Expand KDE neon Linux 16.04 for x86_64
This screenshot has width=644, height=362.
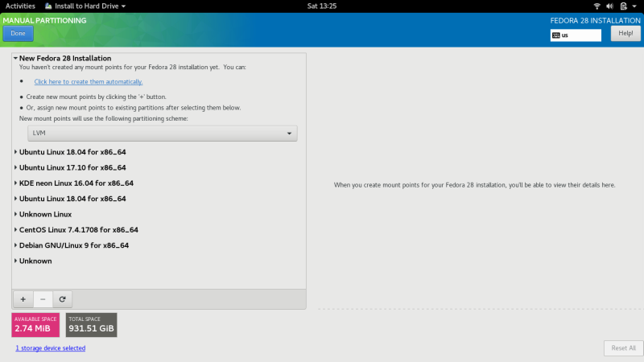pyautogui.click(x=15, y=183)
